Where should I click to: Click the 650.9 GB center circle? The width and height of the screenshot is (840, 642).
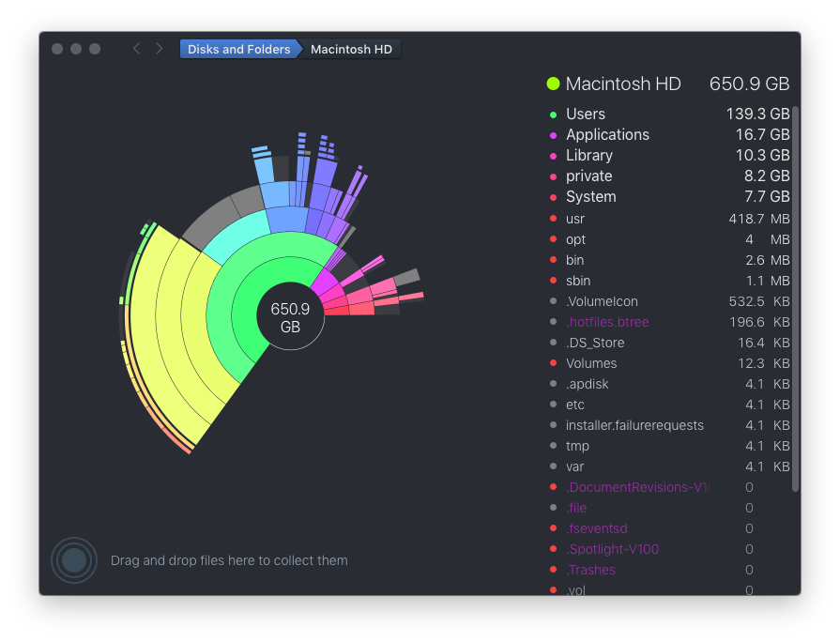tap(290, 317)
